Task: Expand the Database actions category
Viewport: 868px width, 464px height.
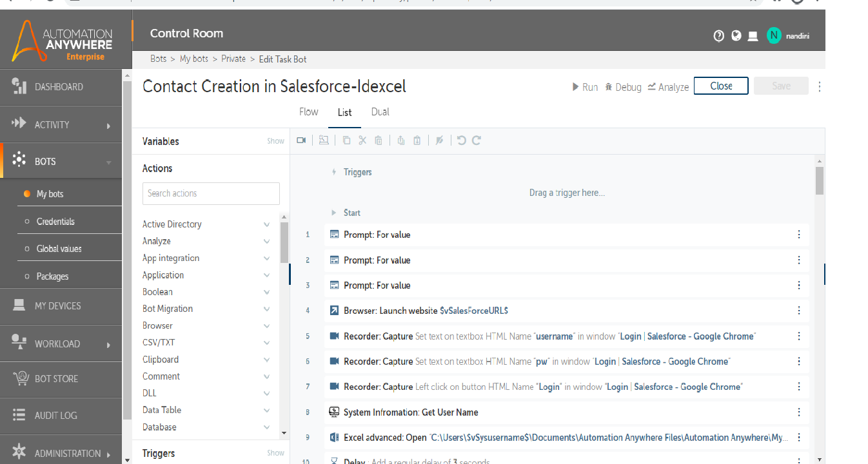Action: pos(266,427)
